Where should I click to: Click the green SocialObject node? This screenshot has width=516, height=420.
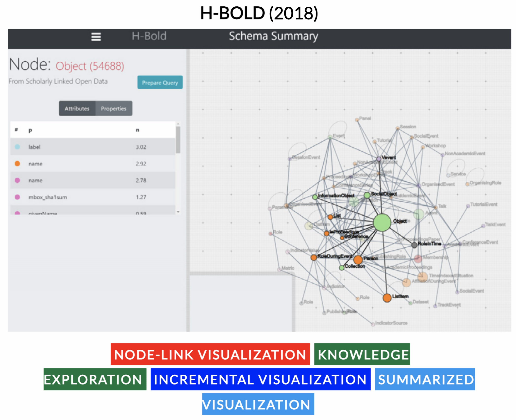tap(367, 195)
